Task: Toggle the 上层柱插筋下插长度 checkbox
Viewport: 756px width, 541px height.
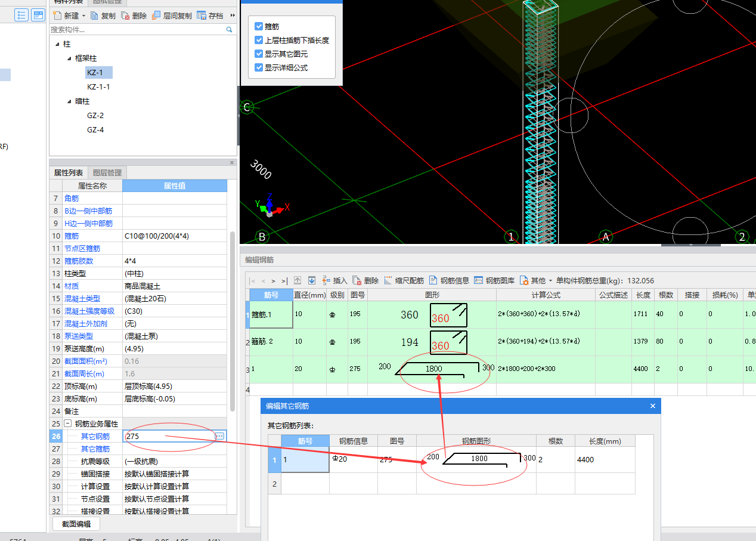Action: pos(259,40)
